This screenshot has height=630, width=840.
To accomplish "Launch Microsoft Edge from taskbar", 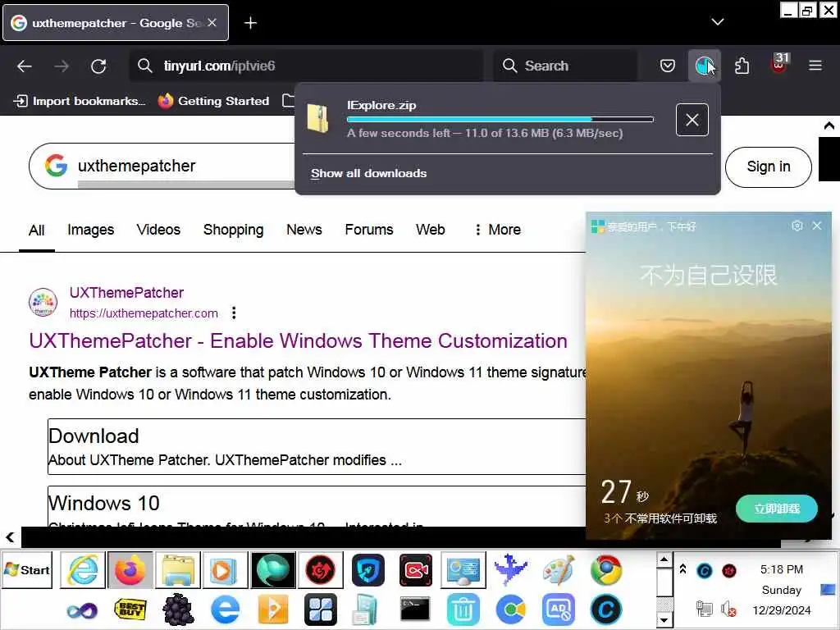I will click(x=225, y=609).
